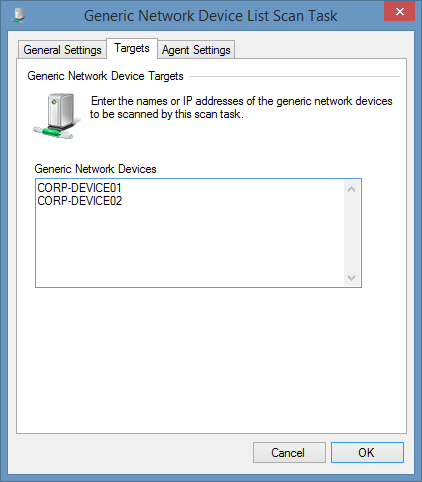The height and width of the screenshot is (482, 422).
Task: Click the instruction text about IP addresses
Action: click(241, 107)
